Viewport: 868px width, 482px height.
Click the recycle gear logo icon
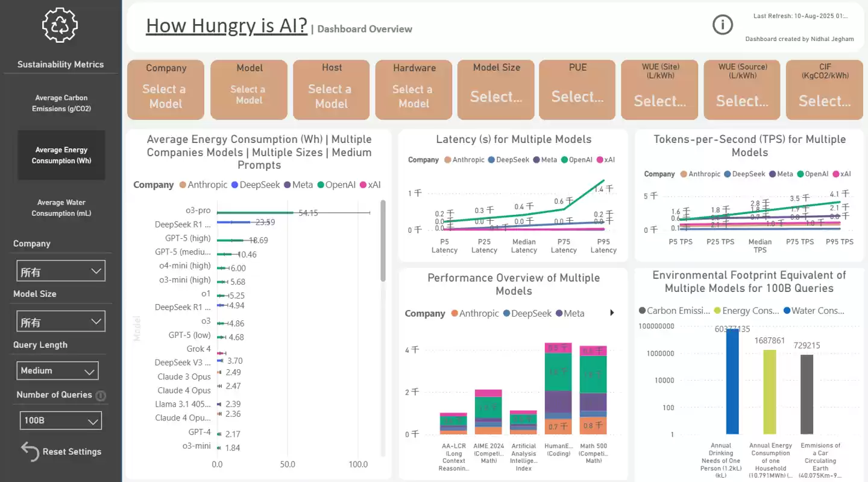tap(60, 25)
